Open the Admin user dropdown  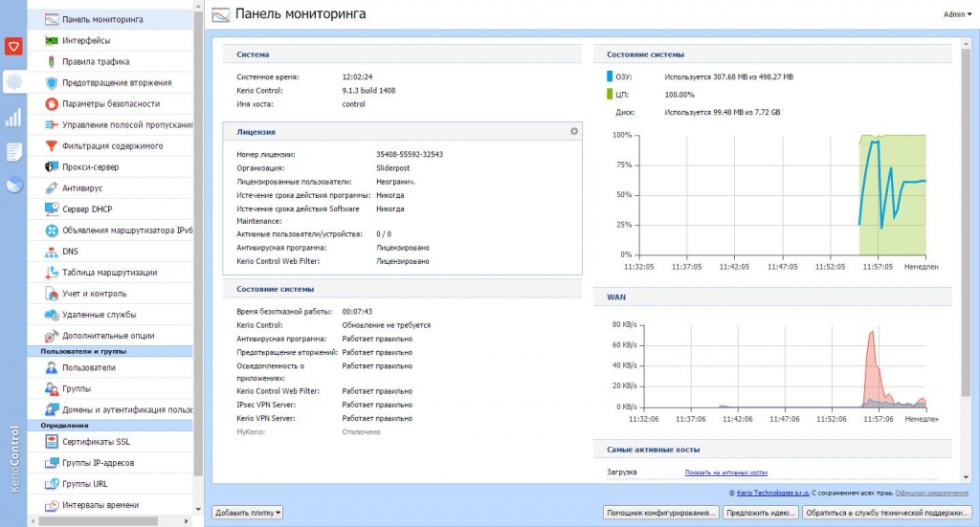[x=957, y=14]
